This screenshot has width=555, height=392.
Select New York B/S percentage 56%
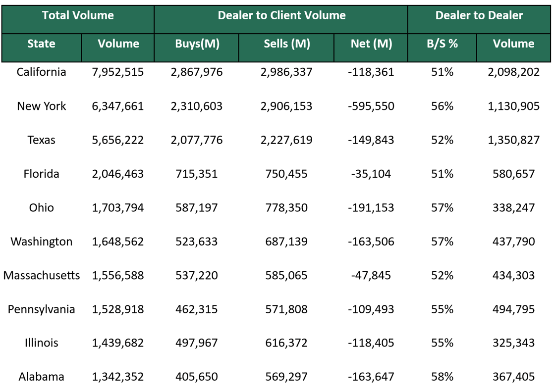442,106
